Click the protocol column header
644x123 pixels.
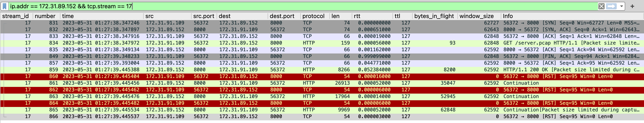coord(313,16)
